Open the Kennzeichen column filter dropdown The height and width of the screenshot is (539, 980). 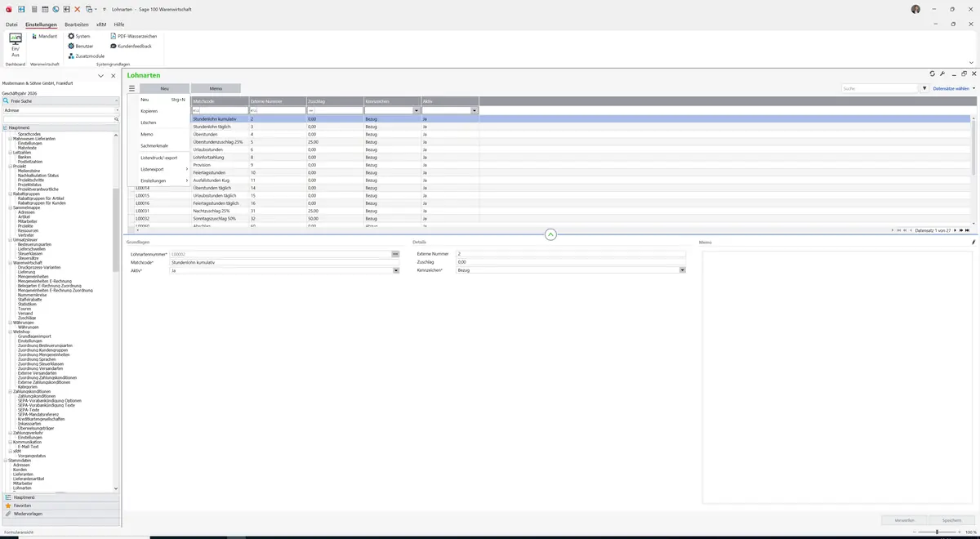(x=416, y=110)
